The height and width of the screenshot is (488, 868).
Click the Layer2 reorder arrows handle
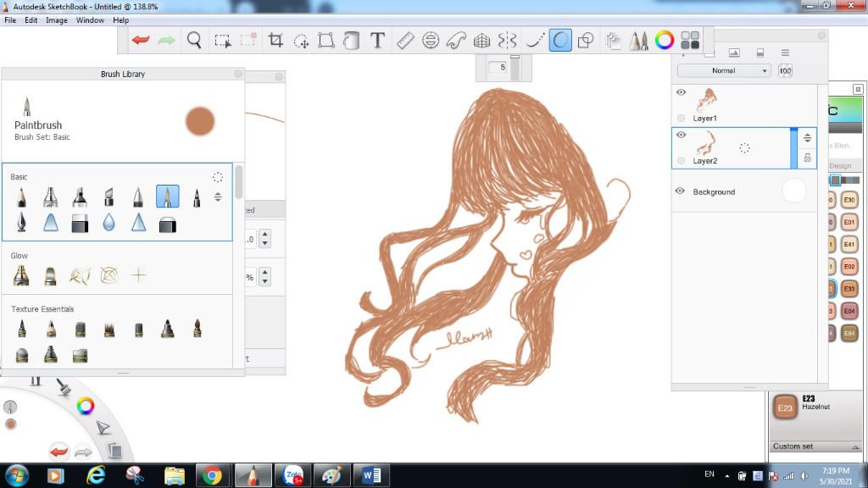[808, 138]
